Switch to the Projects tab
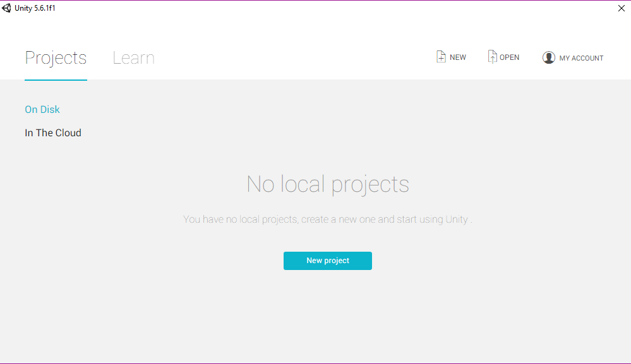The width and height of the screenshot is (631, 364). (x=56, y=58)
